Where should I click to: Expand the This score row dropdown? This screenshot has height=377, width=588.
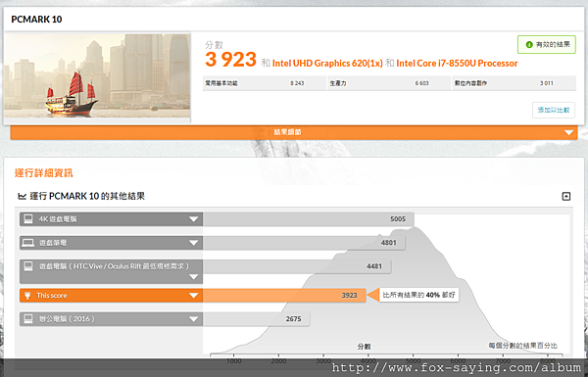[x=193, y=296]
